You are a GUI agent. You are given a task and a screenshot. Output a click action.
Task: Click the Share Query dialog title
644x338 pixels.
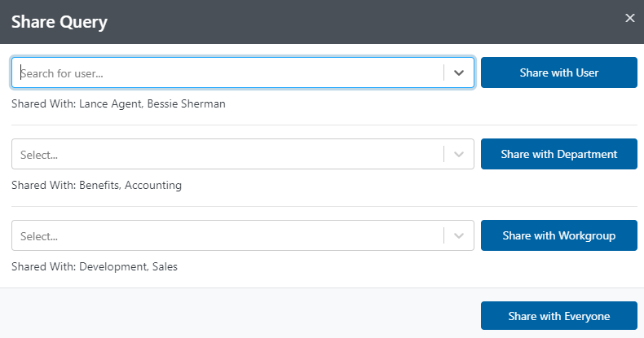click(60, 22)
